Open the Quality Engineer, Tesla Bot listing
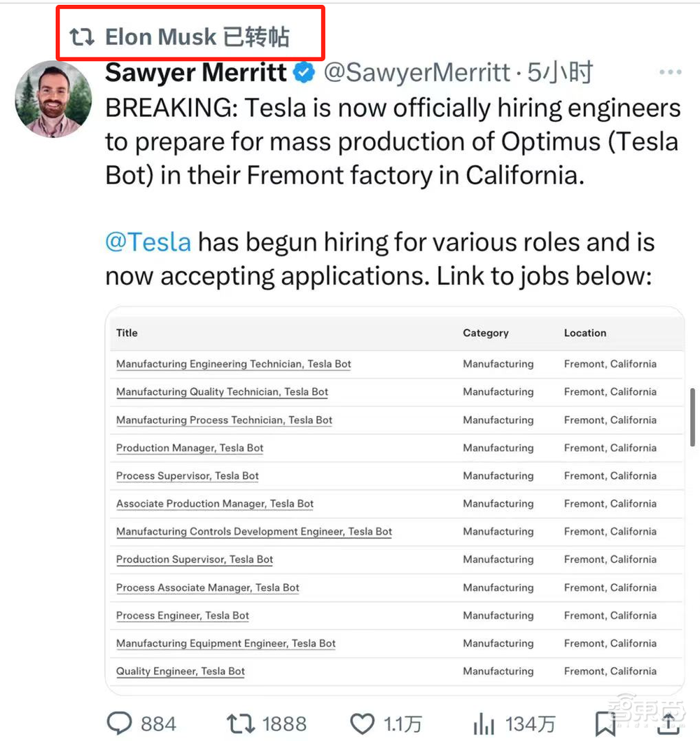This screenshot has width=700, height=741. (x=181, y=672)
